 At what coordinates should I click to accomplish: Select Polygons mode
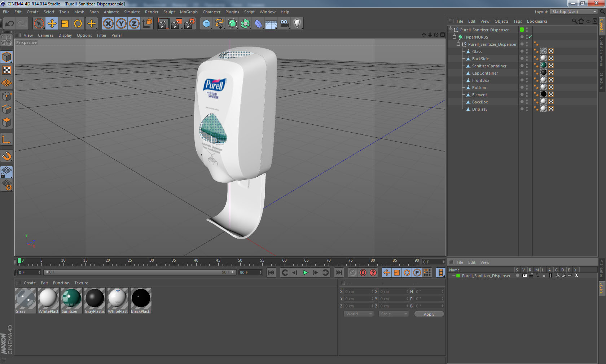[7, 123]
